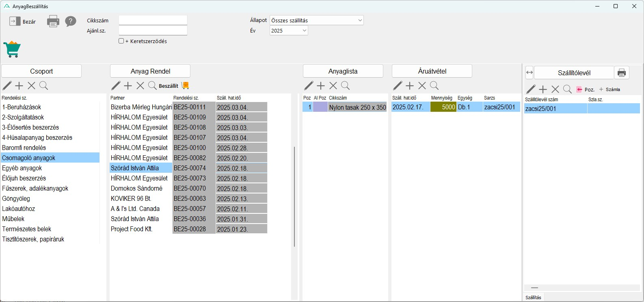Enable the Keretszerződés checkbox
Screen dimensions: 644x302
pyautogui.click(x=121, y=41)
